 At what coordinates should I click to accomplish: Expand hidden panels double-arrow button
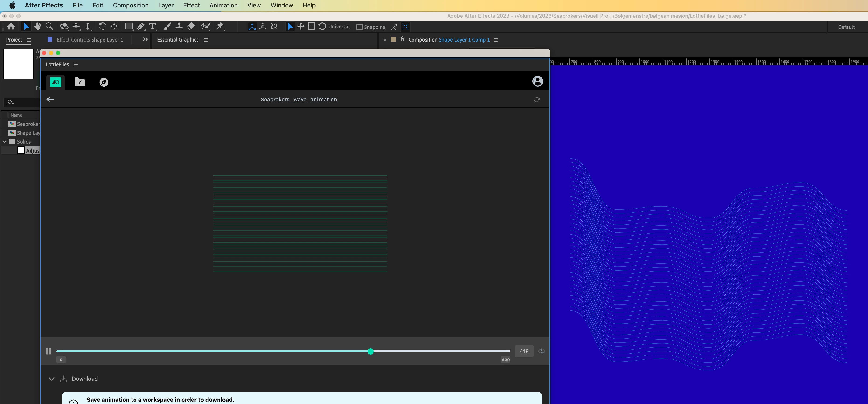[x=145, y=39]
